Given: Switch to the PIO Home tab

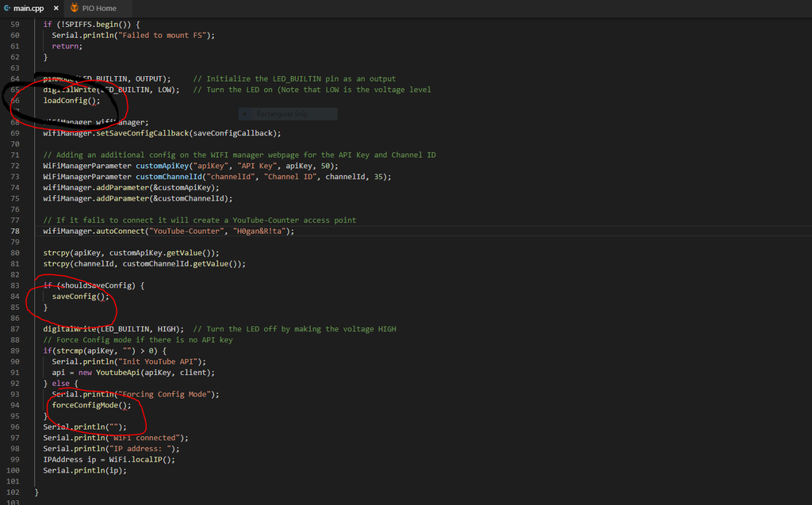Looking at the screenshot, I should [98, 8].
